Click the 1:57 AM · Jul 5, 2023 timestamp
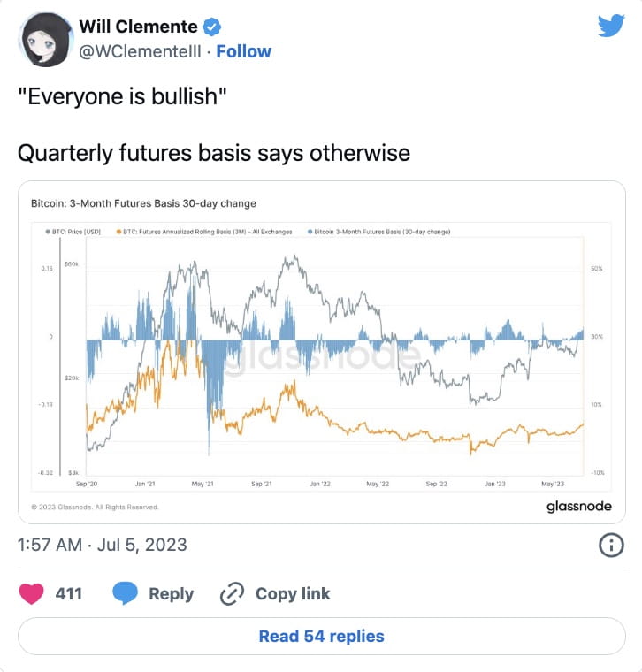Screen dimensions: 642x672 point(103,545)
